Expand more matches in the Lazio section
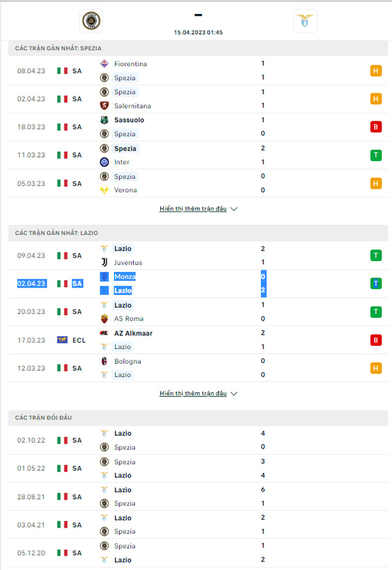 pyautogui.click(x=194, y=393)
